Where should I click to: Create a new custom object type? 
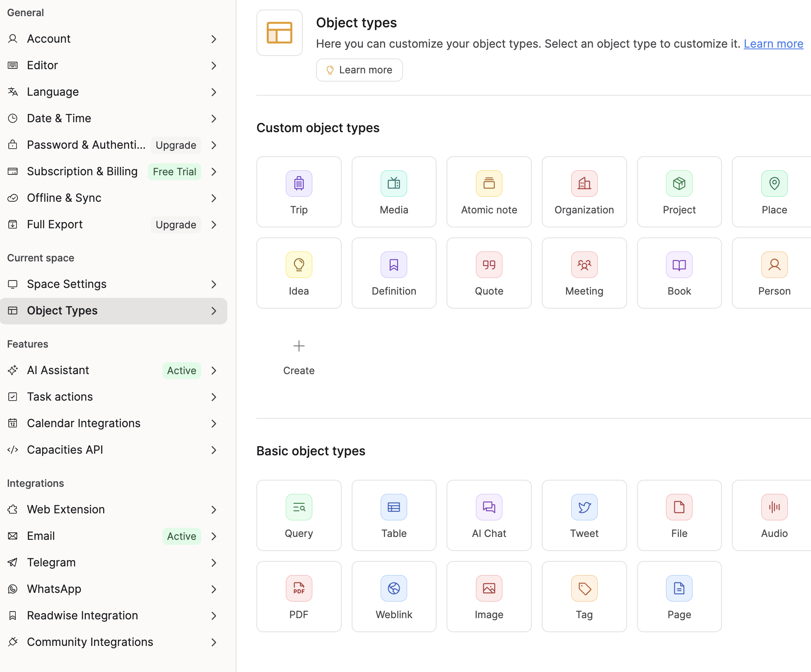tap(299, 355)
